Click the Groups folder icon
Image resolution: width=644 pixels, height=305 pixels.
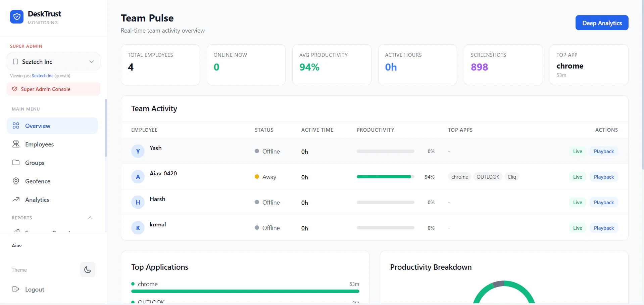pyautogui.click(x=16, y=163)
